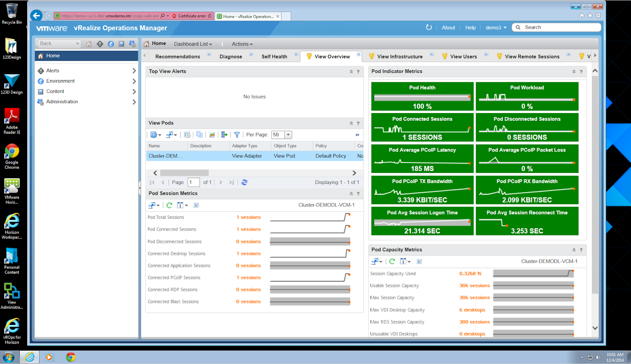Switch to the Recommendations tab
This screenshot has height=364, width=631.
coord(177,57)
